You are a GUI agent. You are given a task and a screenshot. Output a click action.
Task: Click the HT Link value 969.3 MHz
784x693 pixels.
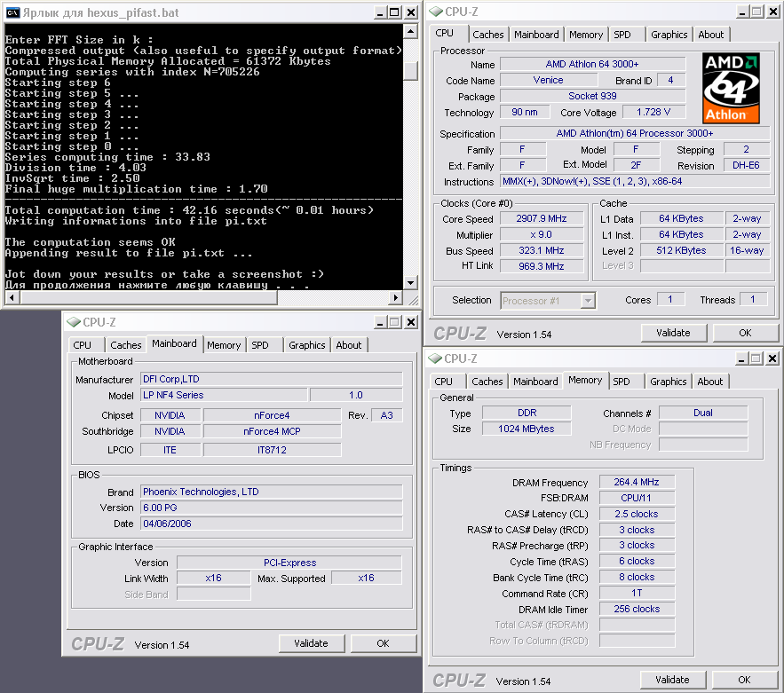[x=542, y=267]
